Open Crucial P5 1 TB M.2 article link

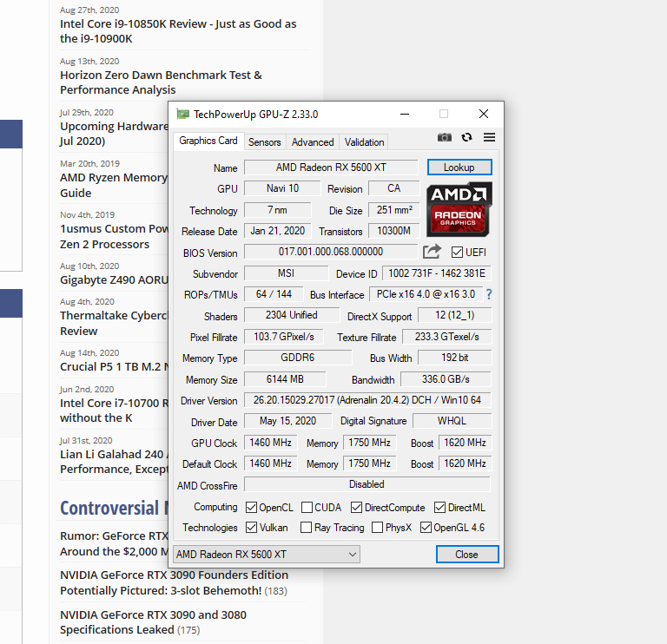click(114, 366)
